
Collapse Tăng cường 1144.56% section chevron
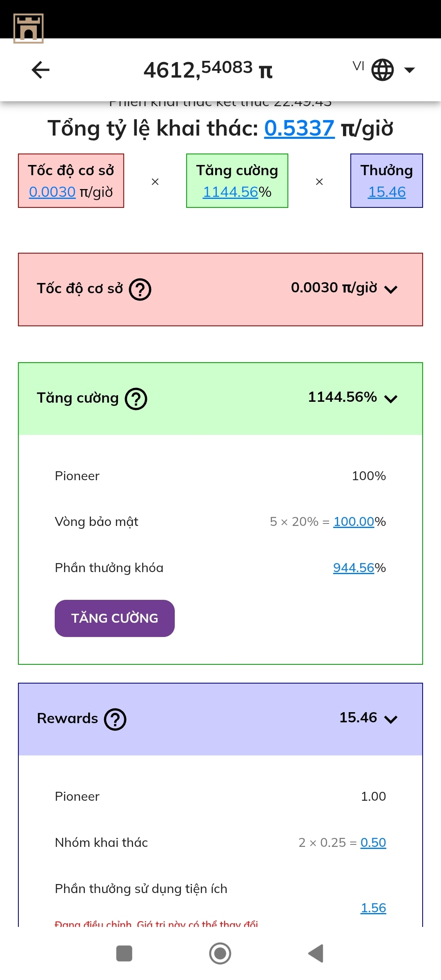(391, 399)
